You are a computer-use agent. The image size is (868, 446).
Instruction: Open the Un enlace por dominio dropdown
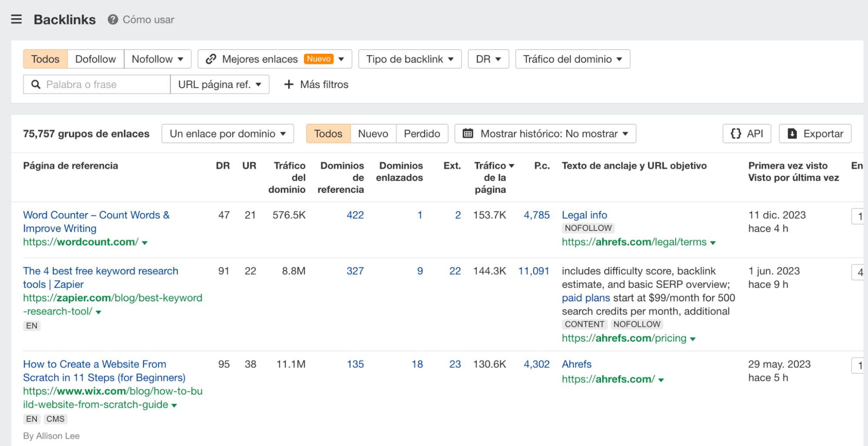227,133
